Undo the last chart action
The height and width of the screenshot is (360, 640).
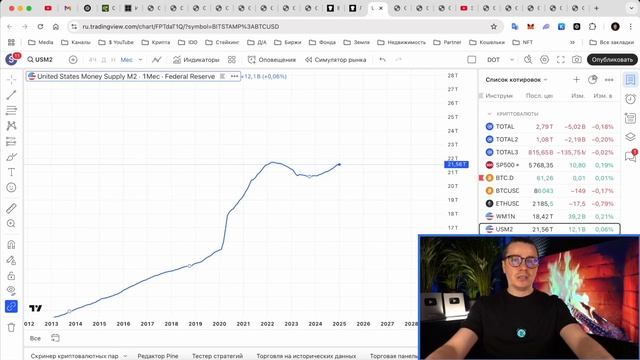(x=382, y=60)
